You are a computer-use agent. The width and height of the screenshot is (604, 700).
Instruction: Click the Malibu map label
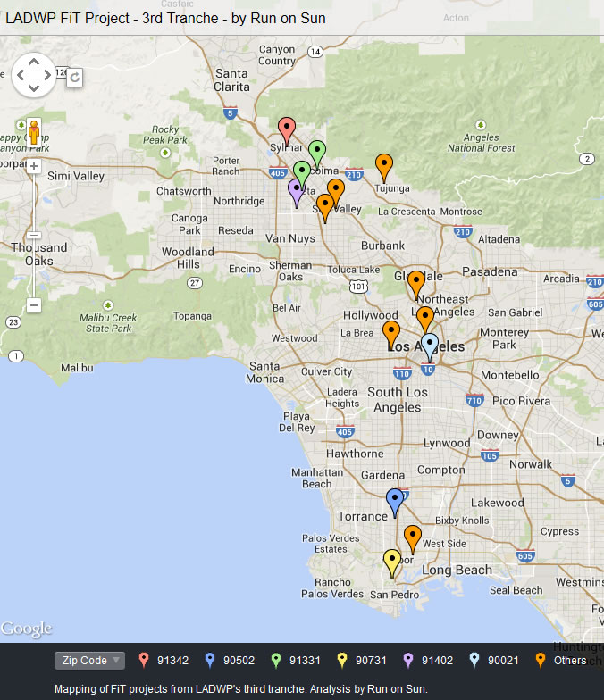pyautogui.click(x=77, y=368)
